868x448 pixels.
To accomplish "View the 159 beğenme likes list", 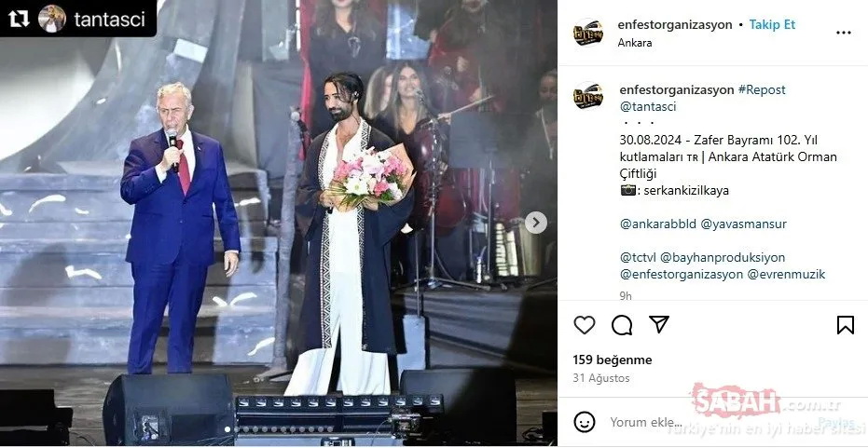I will pos(613,360).
